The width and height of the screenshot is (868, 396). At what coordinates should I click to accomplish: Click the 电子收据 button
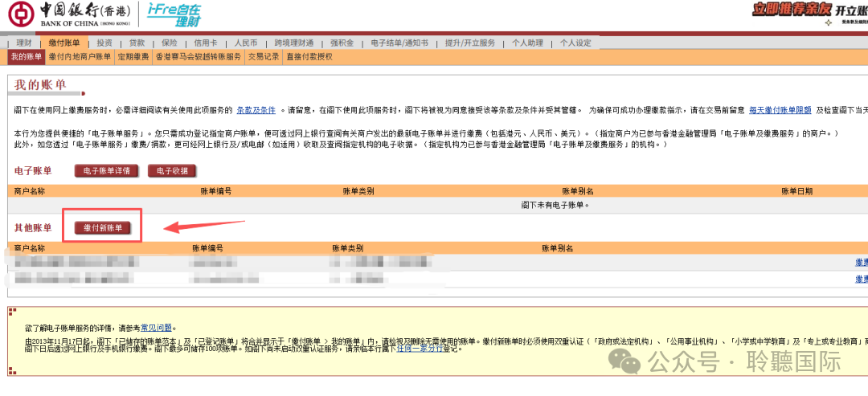(x=172, y=170)
